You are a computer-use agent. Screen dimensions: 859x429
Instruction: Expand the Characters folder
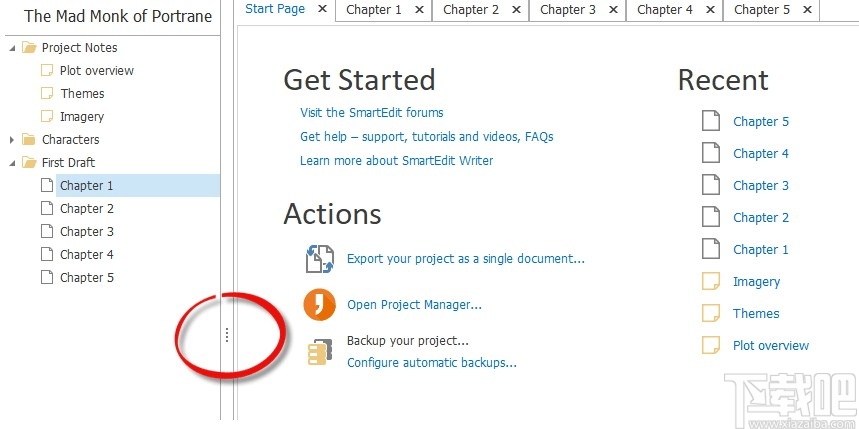(x=12, y=140)
